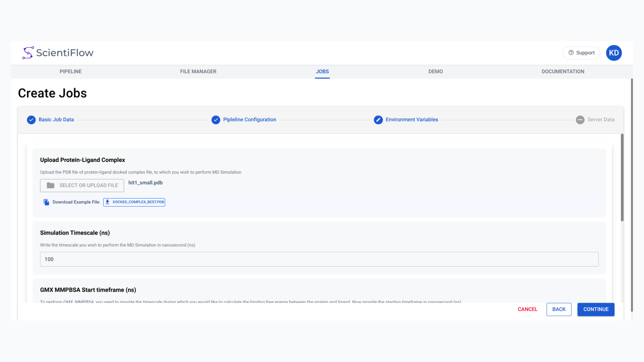The height and width of the screenshot is (362, 644).
Task: Open the File Manager tab
Action: click(198, 71)
